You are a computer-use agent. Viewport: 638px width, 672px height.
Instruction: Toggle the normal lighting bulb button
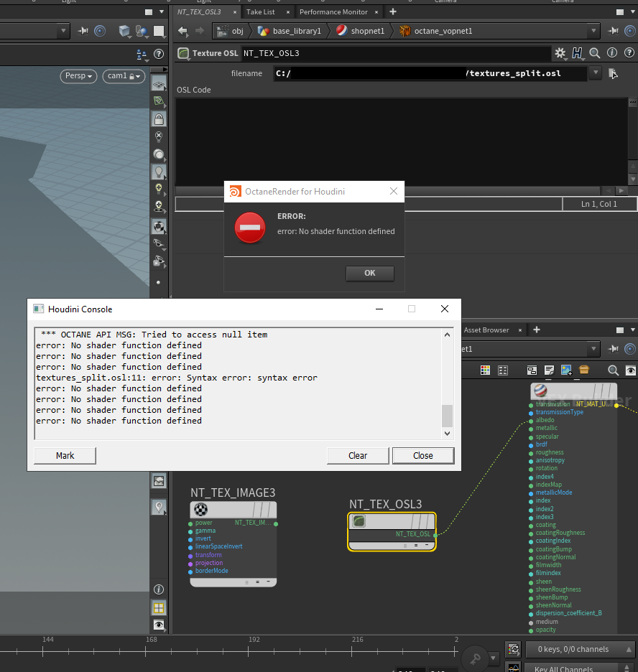159,172
